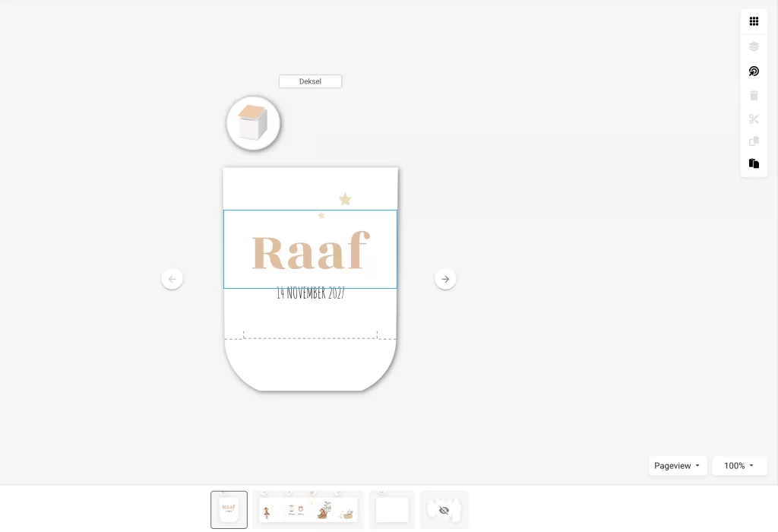Click the layers stack icon
This screenshot has width=778, height=532.
pyautogui.click(x=754, y=46)
